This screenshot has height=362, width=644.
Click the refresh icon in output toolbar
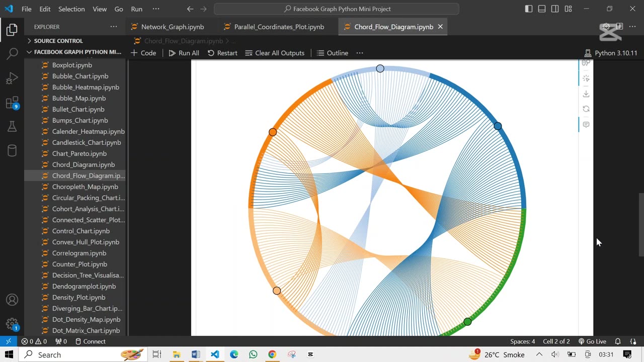coord(586,109)
